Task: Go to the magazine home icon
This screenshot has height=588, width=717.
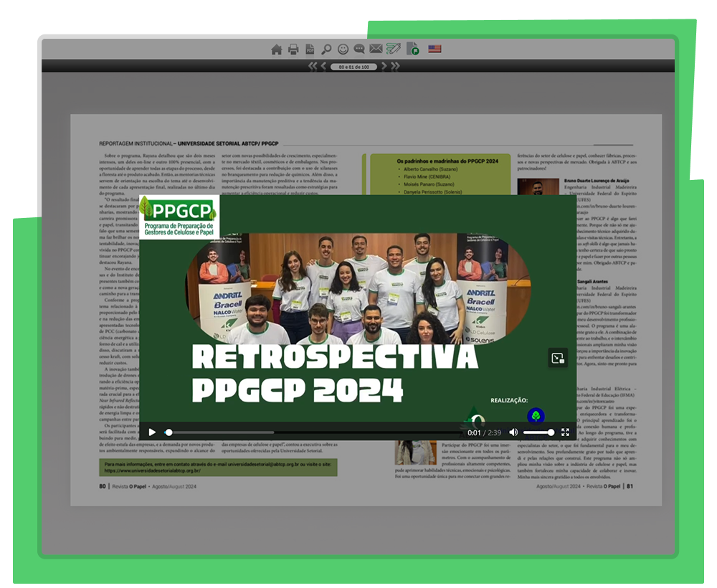Action: (x=276, y=49)
